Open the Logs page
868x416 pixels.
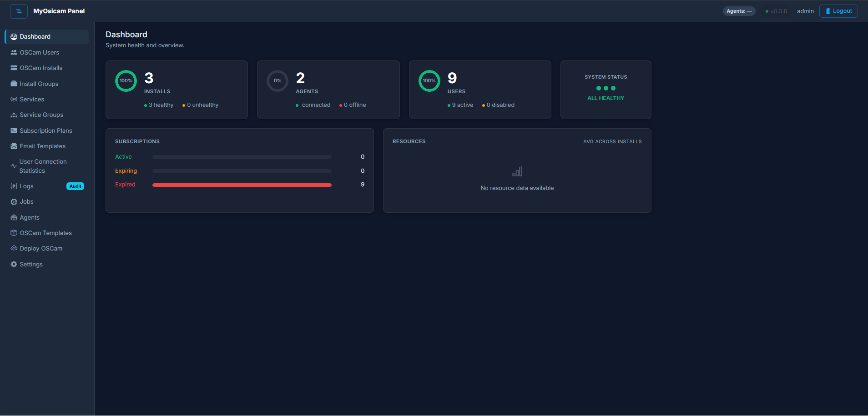click(x=47, y=186)
